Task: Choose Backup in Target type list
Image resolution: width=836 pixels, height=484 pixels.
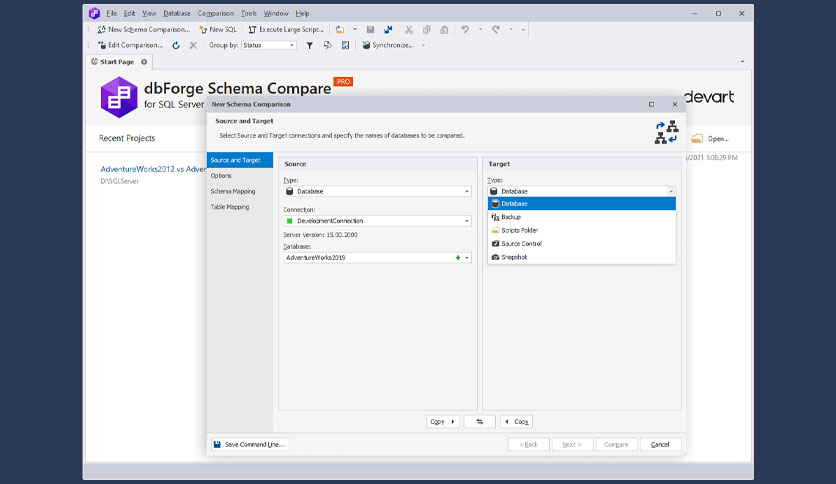Action: pos(582,217)
